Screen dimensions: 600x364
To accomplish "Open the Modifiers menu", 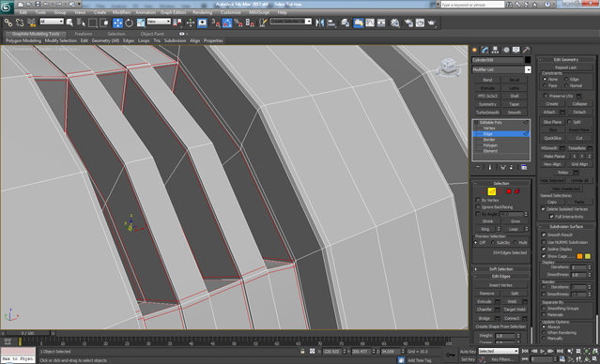I will click(x=121, y=12).
